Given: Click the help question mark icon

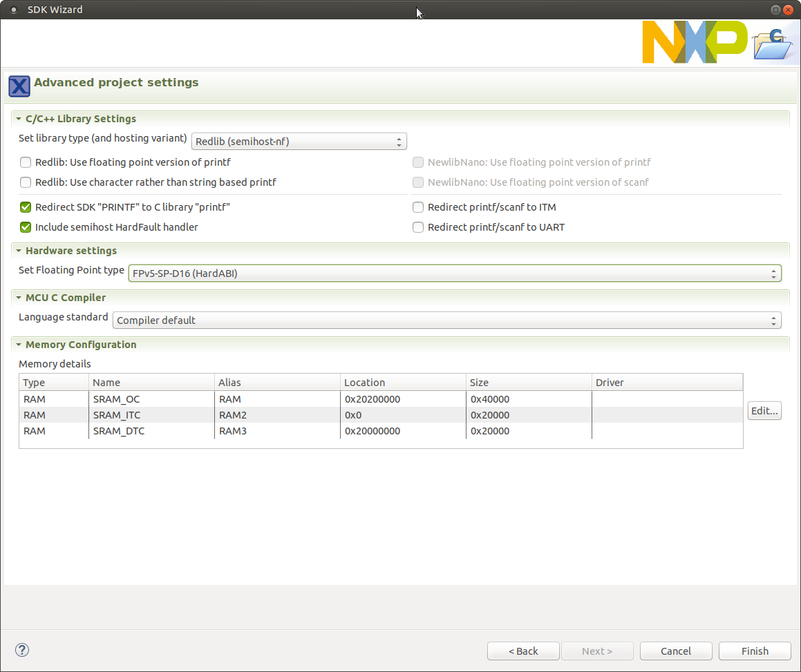Looking at the screenshot, I should (x=22, y=650).
